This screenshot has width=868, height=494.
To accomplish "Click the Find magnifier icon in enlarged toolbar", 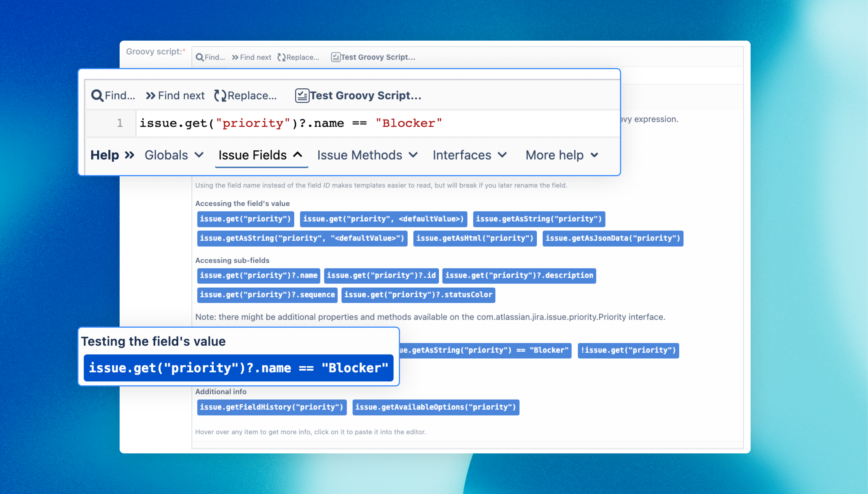I will (x=97, y=96).
